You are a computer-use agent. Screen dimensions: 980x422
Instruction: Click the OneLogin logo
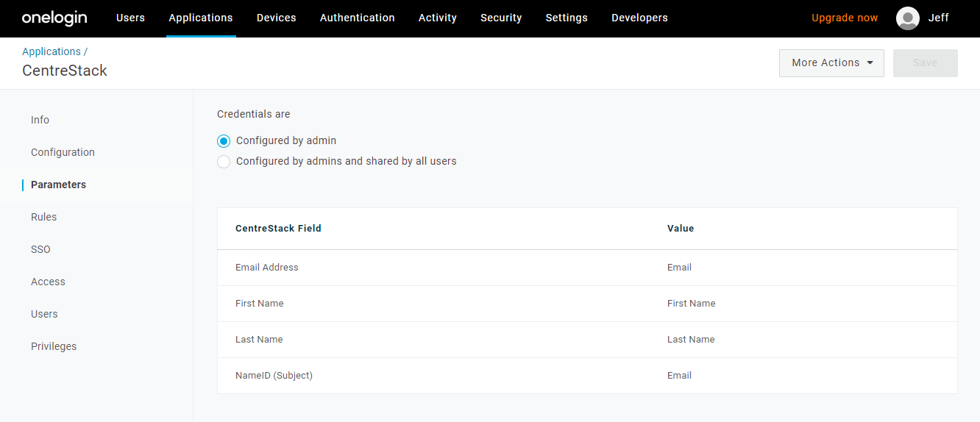54,18
